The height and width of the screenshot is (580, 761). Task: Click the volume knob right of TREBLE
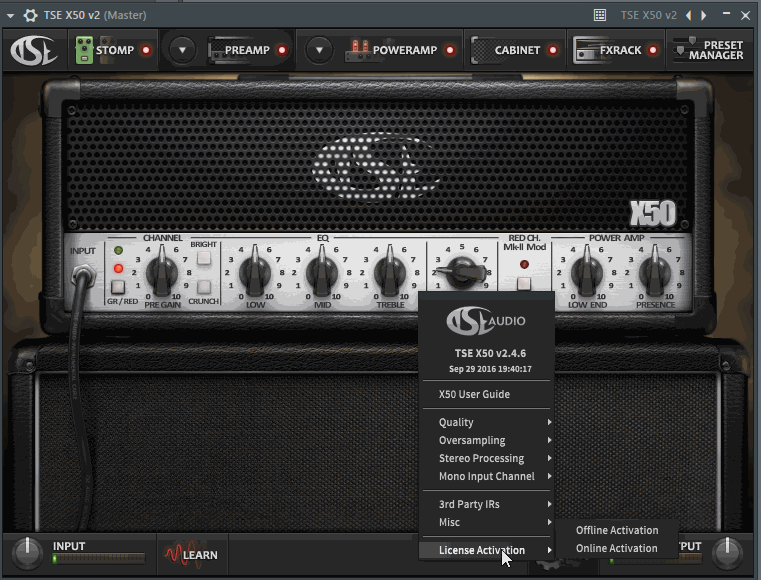coord(463,273)
